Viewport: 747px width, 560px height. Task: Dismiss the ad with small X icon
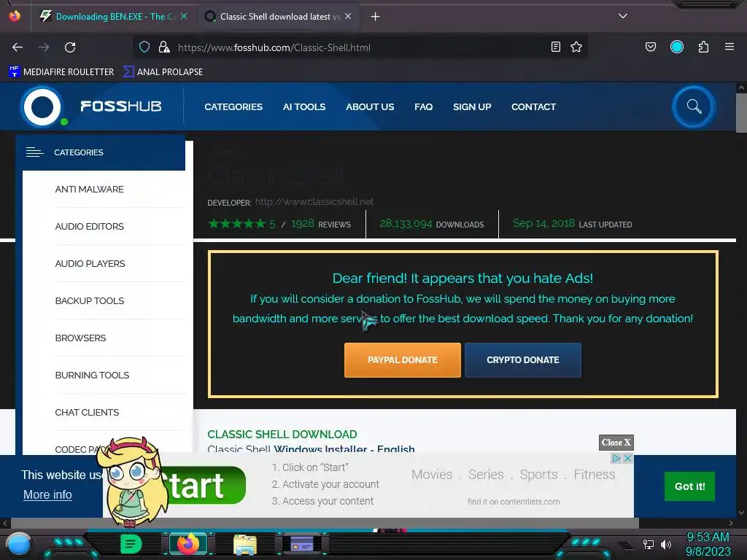(x=628, y=459)
